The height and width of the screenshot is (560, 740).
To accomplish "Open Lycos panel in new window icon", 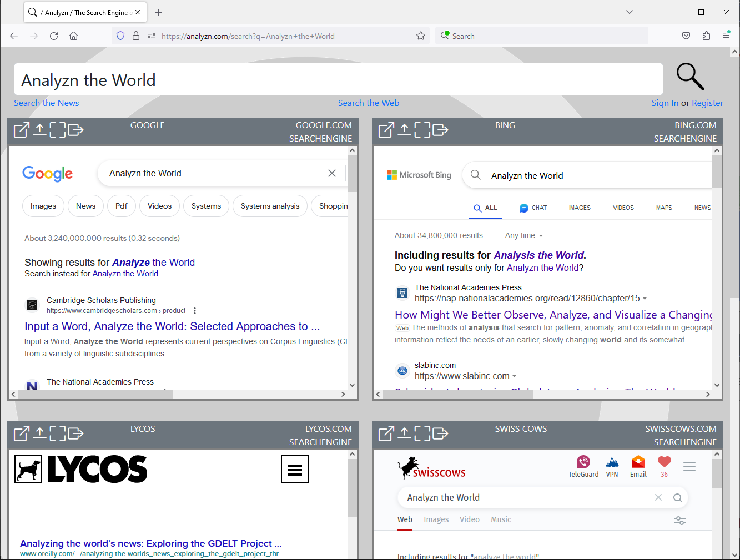I will [x=21, y=433].
